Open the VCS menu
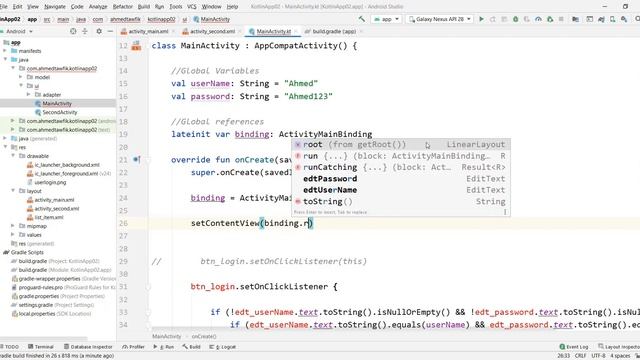 pyautogui.click(x=191, y=7)
